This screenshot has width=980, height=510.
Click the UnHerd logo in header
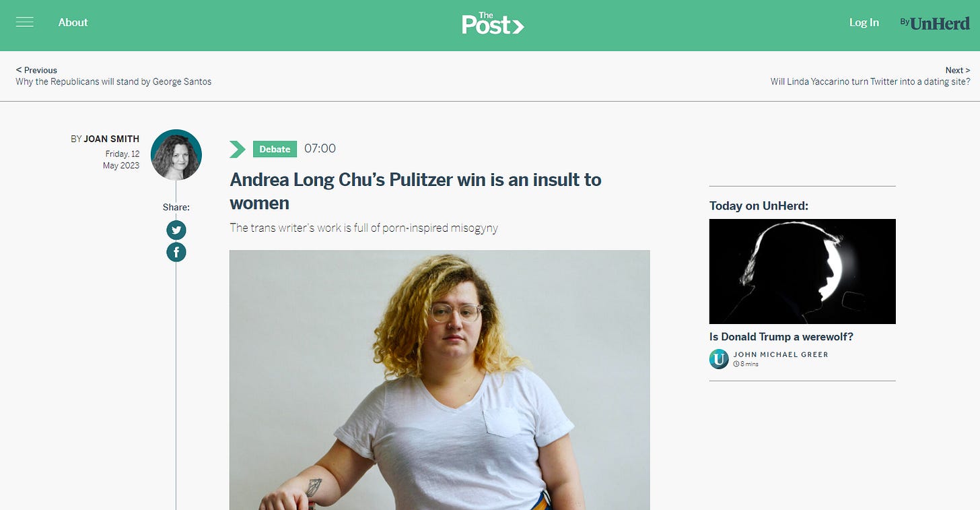935,23
